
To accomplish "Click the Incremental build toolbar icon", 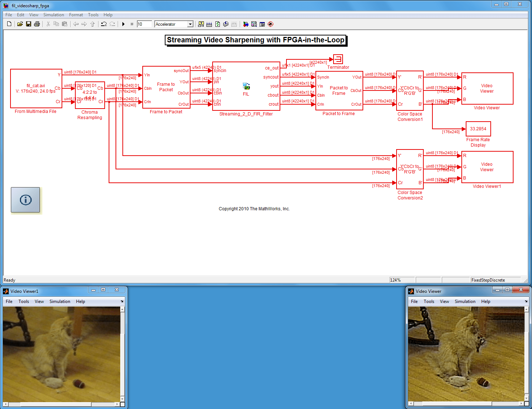I will point(209,24).
